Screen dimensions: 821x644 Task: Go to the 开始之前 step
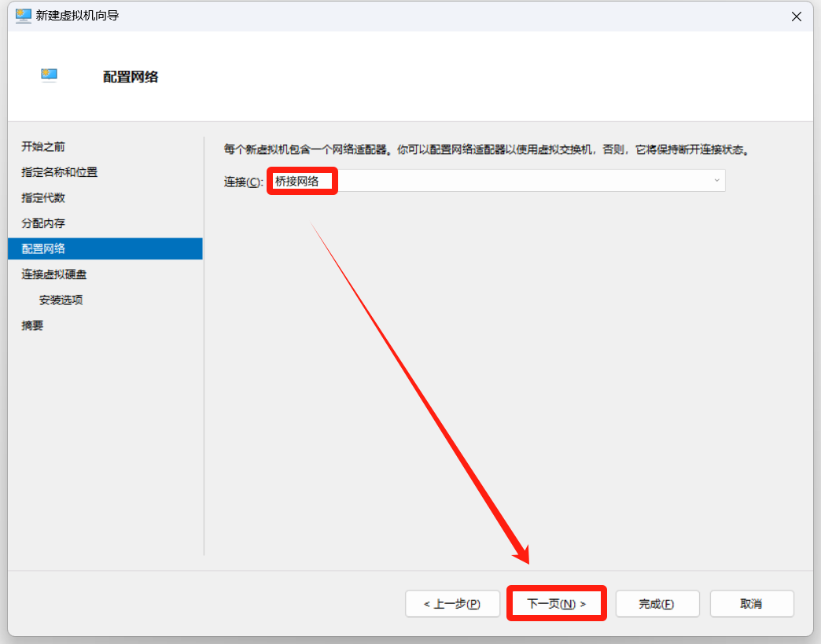tap(43, 146)
